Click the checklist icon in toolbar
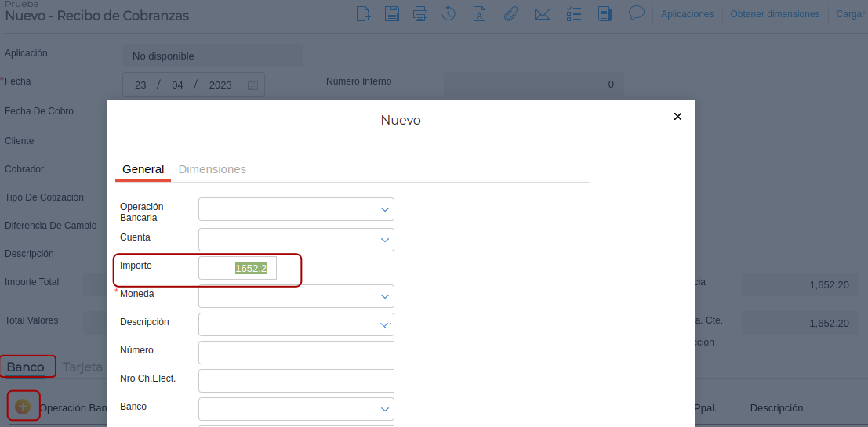868x427 pixels. 573,13
